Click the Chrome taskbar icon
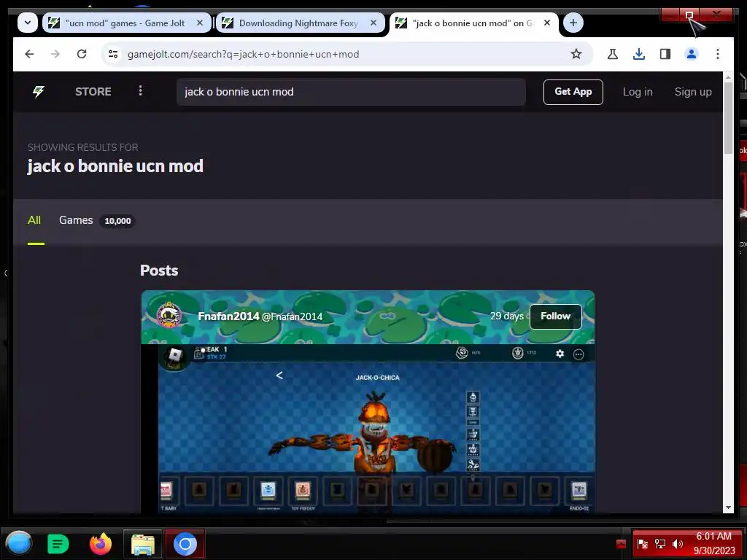This screenshot has width=747, height=560. pyautogui.click(x=185, y=544)
